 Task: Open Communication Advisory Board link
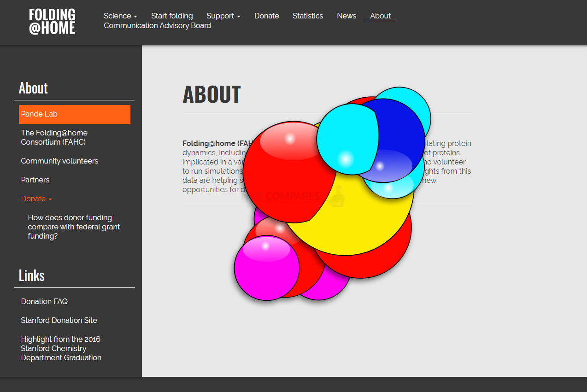coord(158,25)
